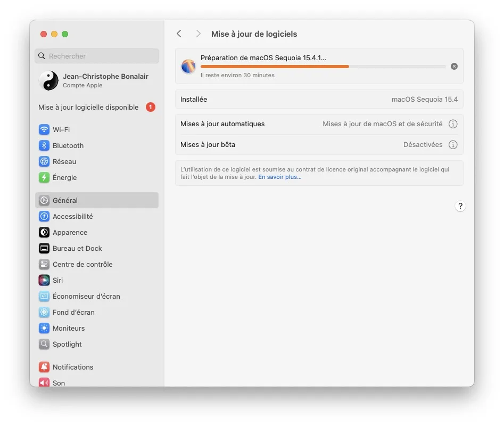Click the Wi-Fi icon in sidebar
The width and height of the screenshot is (504, 426).
coord(44,129)
